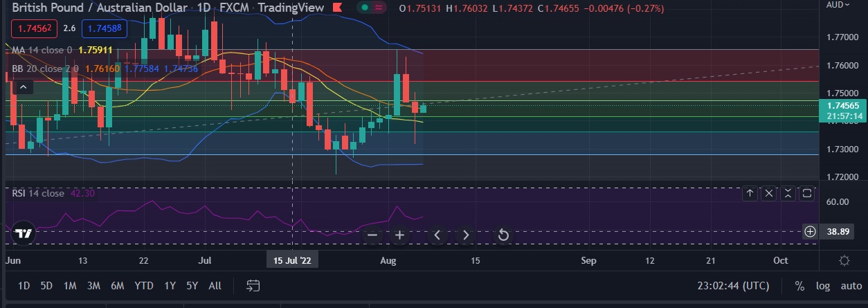The image size is (868, 308).
Task: Click the MA value 1.75911
Action: [x=96, y=50]
